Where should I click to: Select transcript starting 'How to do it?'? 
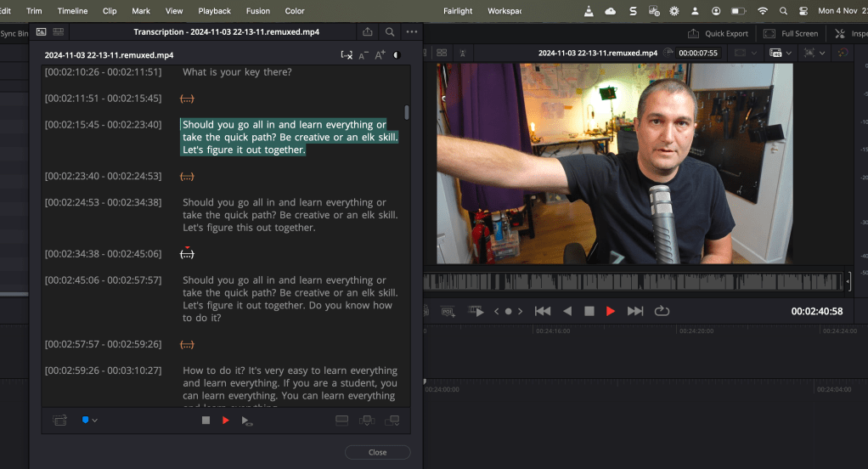click(x=290, y=387)
